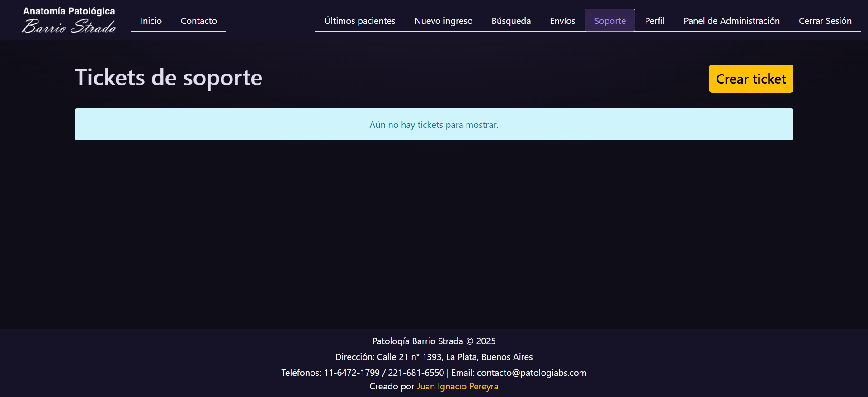
Task: Click the Patología Barrio Strada © 2025 text
Action: [x=434, y=341]
